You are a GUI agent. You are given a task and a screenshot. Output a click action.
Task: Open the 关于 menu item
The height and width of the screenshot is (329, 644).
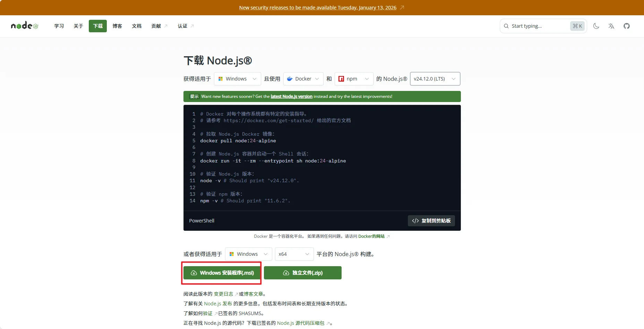[x=78, y=26]
